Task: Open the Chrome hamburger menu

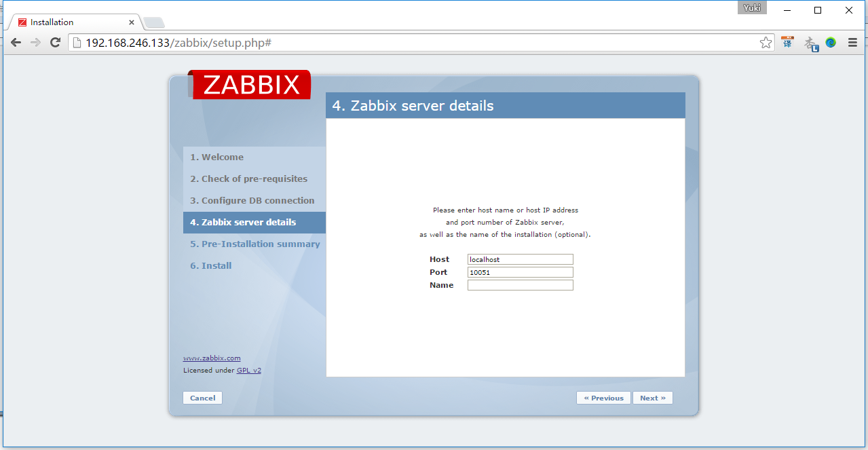Action: (853, 43)
